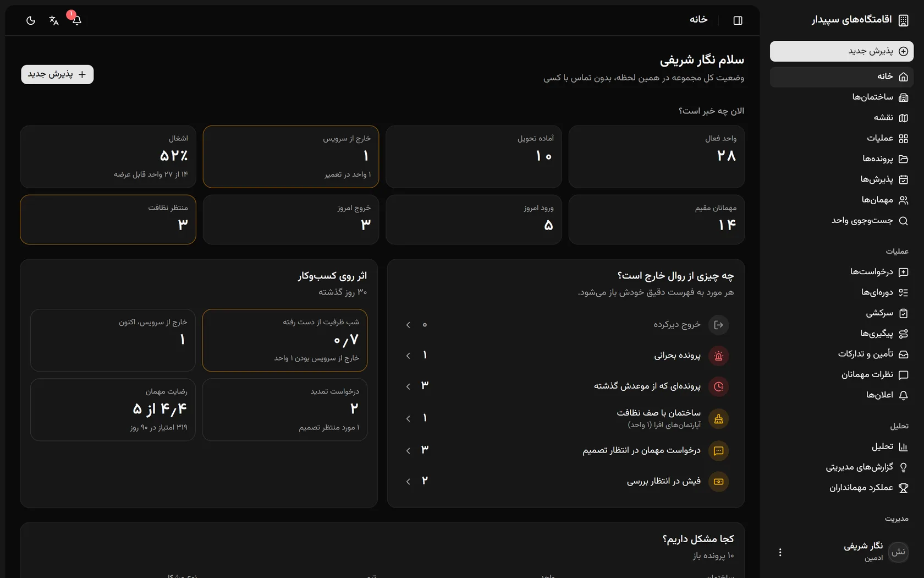Click the header پذیرش جدید plus button
The image size is (924, 578).
(x=57, y=74)
